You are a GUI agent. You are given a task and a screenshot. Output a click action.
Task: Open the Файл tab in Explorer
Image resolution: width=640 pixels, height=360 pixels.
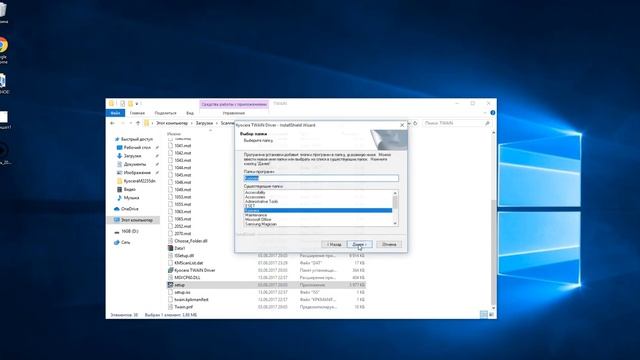pos(115,113)
